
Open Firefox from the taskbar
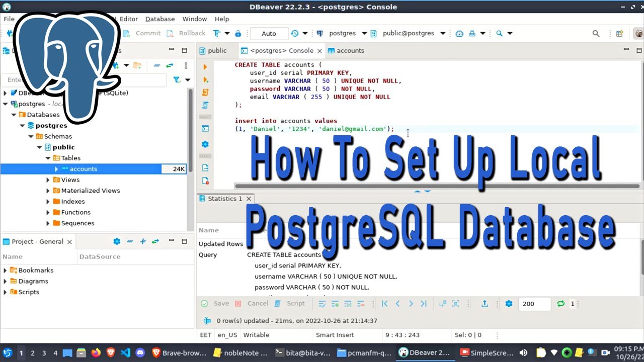coord(96,353)
